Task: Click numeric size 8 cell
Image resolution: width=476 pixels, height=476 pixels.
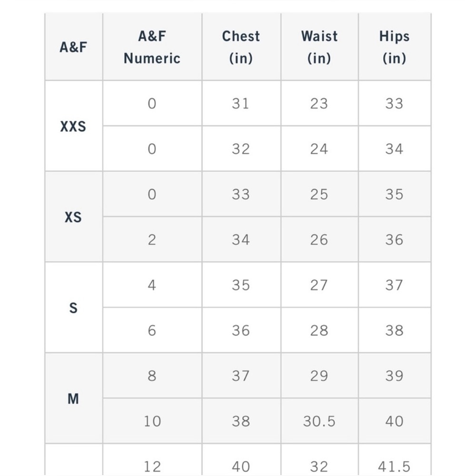Action: [x=152, y=376]
